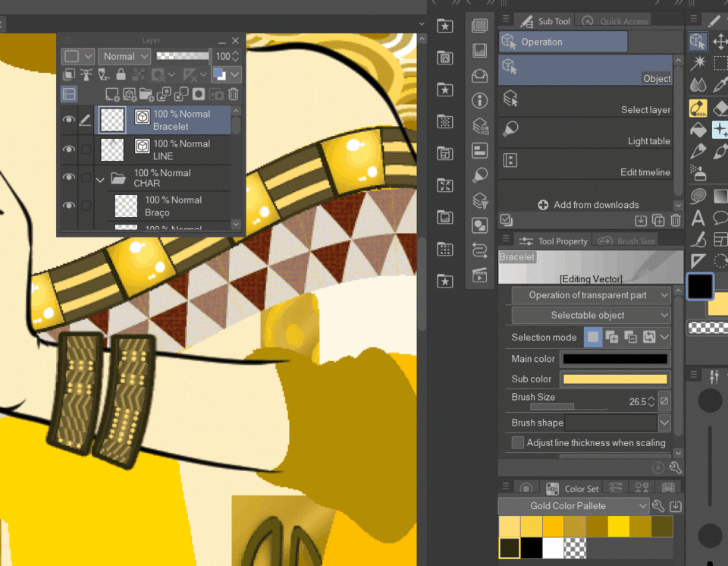
Task: Open the palette color dropdown at layer panel top
Action: (78, 56)
